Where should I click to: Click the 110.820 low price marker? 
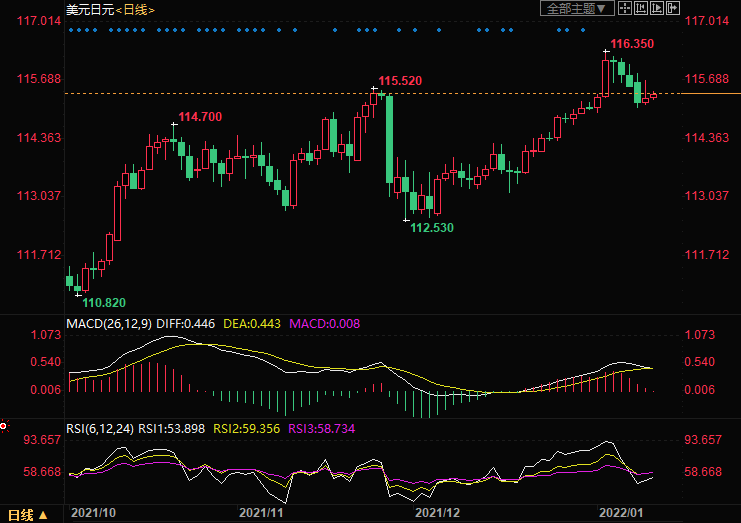pyautogui.click(x=103, y=302)
